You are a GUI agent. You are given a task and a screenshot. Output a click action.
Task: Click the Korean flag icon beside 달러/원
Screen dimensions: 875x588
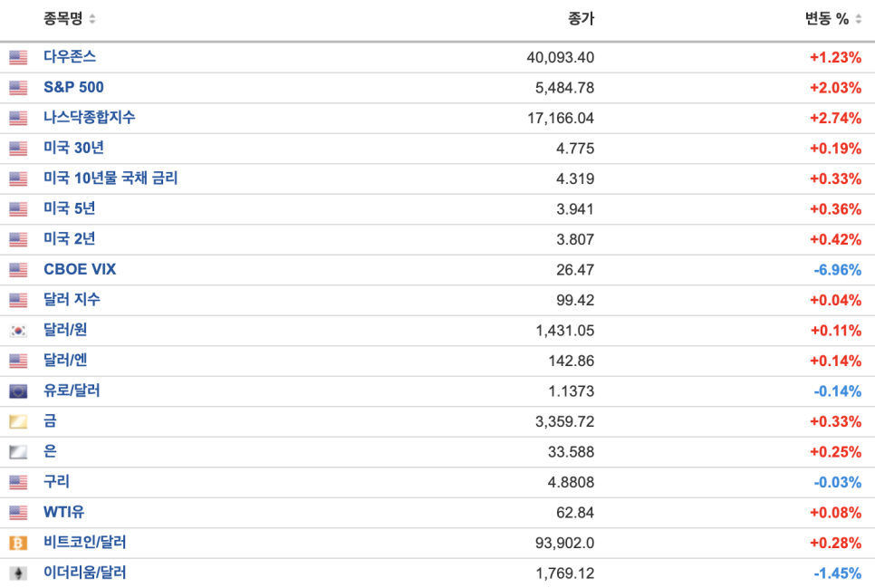pos(18,331)
